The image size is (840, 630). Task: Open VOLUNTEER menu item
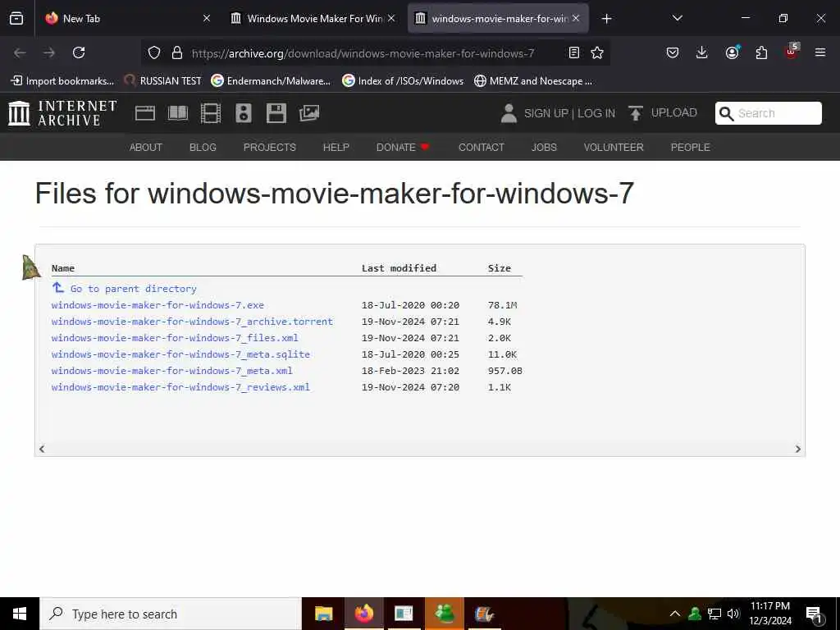coord(614,148)
